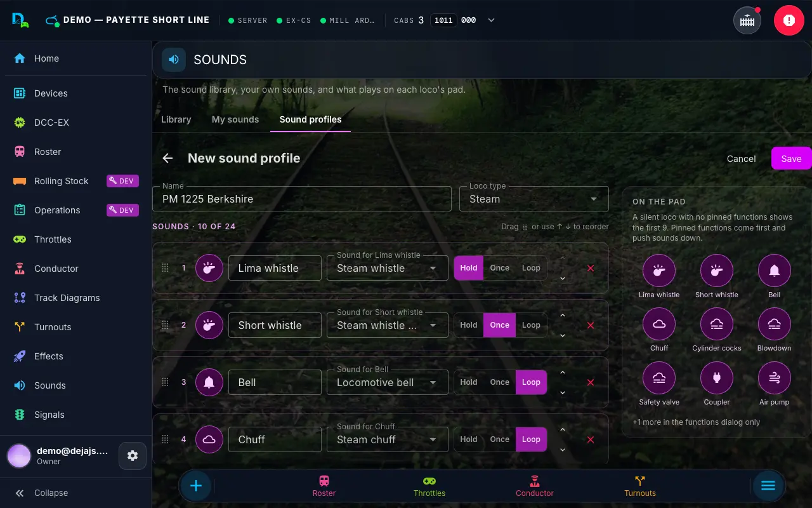Open Sound for Chuff dropdown
Screen dimensions: 812x508
coord(388,439)
